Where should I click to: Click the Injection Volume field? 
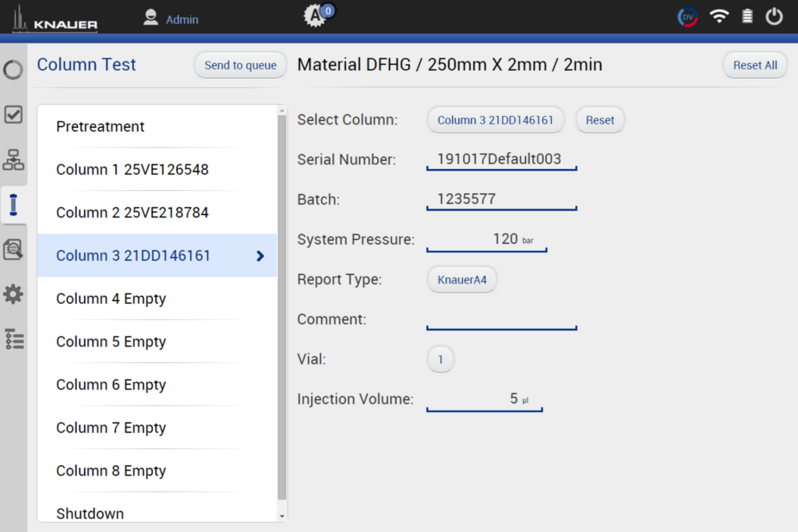click(485, 400)
